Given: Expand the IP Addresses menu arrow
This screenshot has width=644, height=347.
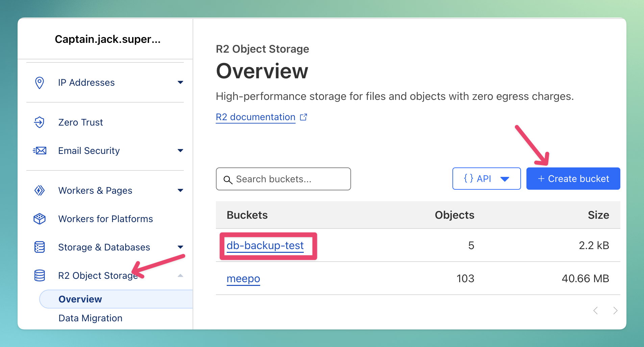Looking at the screenshot, I should tap(180, 82).
